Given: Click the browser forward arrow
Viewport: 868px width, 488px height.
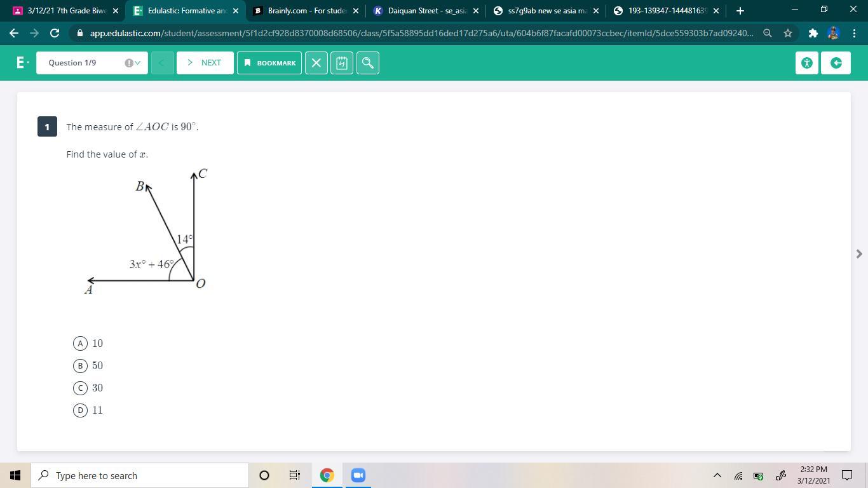Looking at the screenshot, I should [x=34, y=33].
